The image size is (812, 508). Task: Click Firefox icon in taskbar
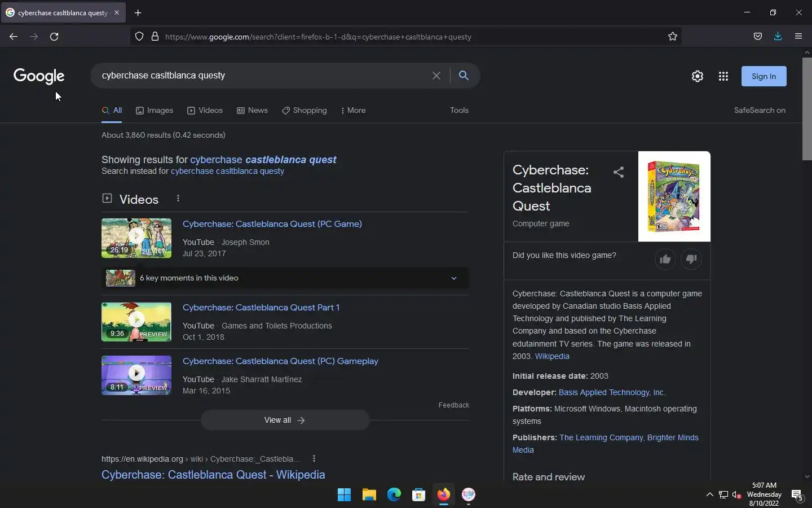(444, 495)
